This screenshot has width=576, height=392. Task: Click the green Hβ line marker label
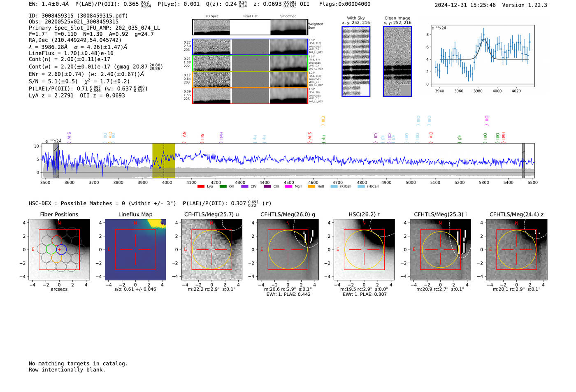point(460,138)
